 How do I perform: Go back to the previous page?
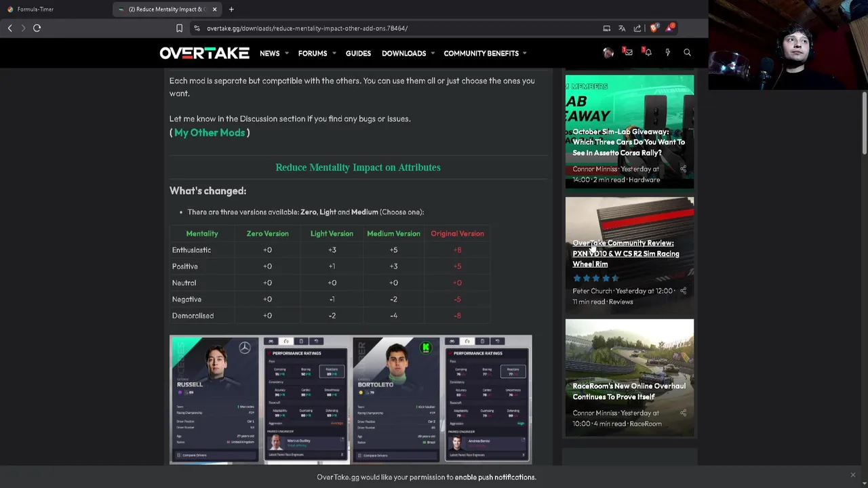pos(9,28)
